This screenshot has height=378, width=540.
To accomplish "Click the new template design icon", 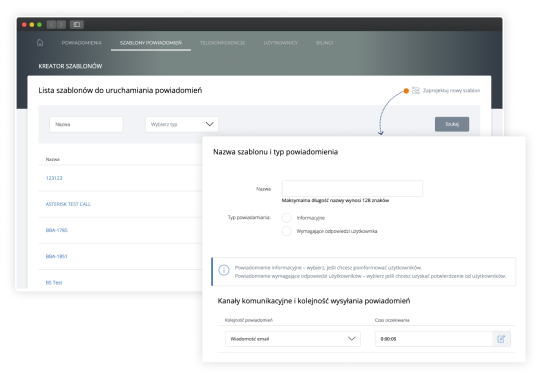I will tap(416, 91).
